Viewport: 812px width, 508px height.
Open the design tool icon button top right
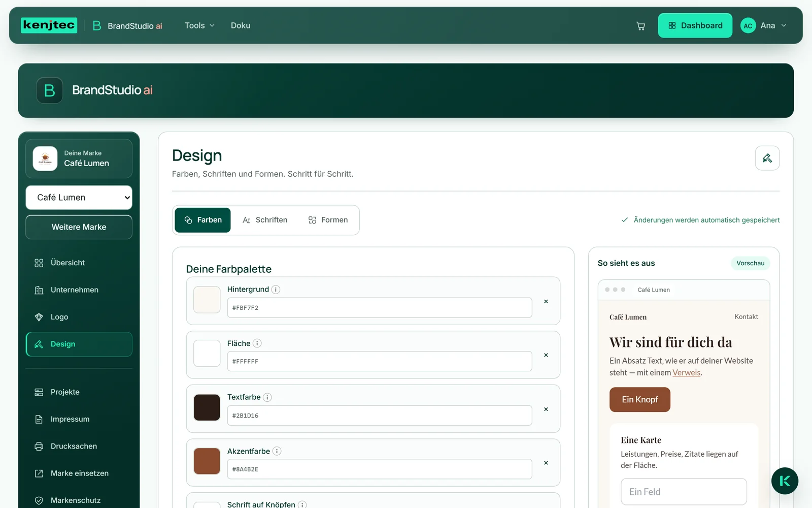pyautogui.click(x=767, y=158)
